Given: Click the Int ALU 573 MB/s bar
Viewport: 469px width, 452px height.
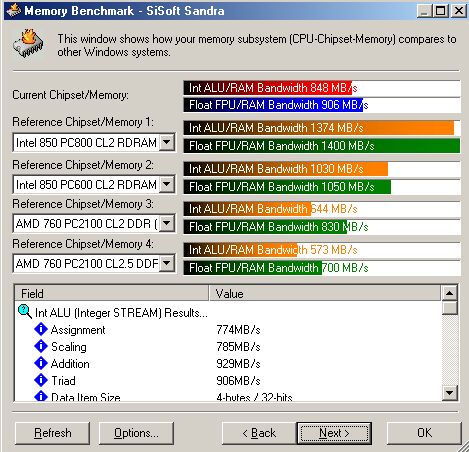Looking at the screenshot, I should [240, 250].
